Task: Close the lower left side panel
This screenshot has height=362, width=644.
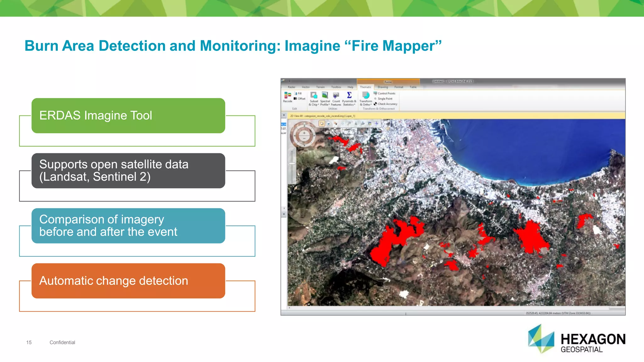Action: [x=284, y=214]
